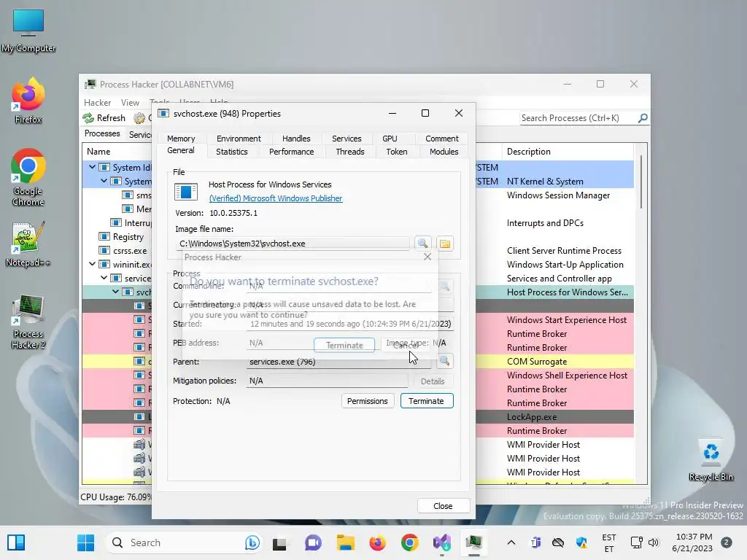Open the Services tab in Properties
This screenshot has width=747, height=560.
[347, 139]
